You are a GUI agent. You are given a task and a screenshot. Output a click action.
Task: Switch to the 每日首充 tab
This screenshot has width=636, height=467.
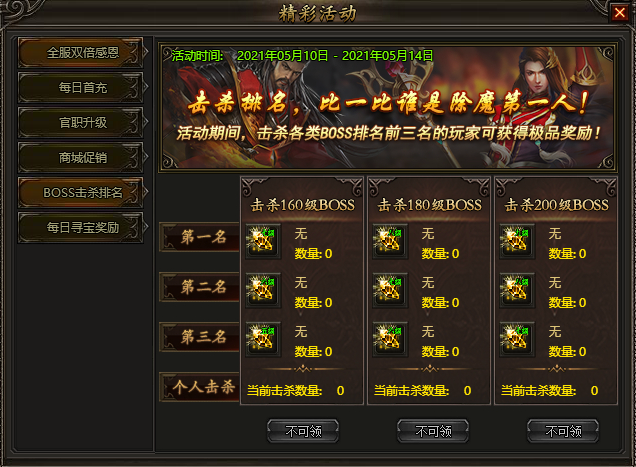[x=81, y=88]
